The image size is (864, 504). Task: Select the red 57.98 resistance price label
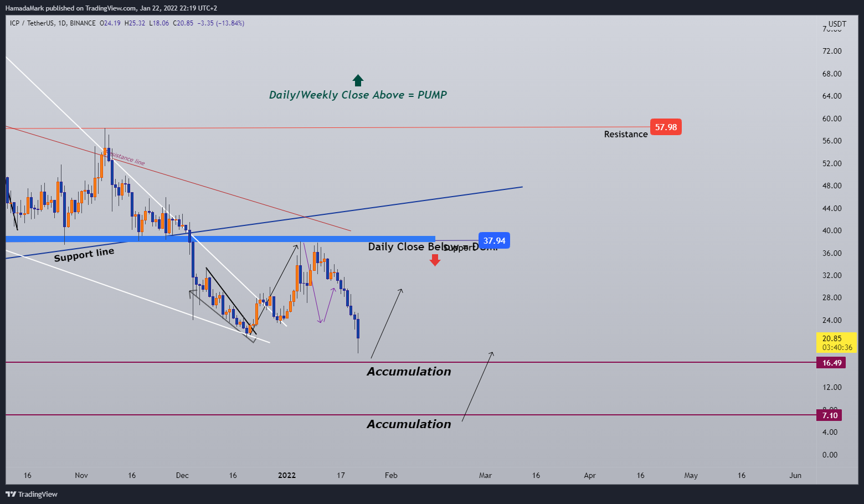pos(666,127)
